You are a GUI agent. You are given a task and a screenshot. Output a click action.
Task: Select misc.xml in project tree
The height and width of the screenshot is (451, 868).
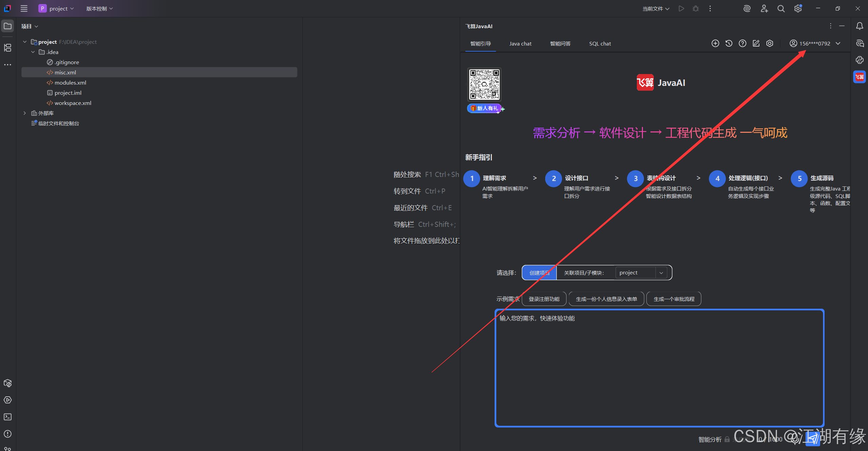coord(159,72)
